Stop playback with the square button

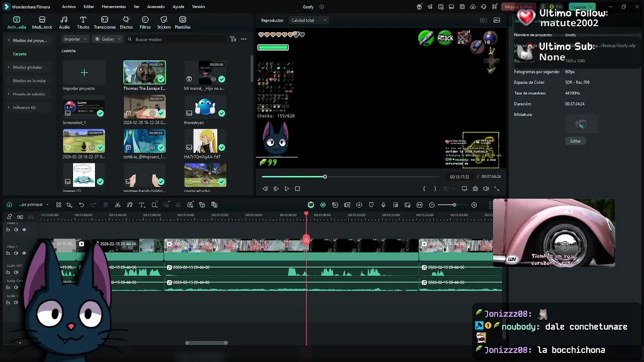[x=297, y=189]
